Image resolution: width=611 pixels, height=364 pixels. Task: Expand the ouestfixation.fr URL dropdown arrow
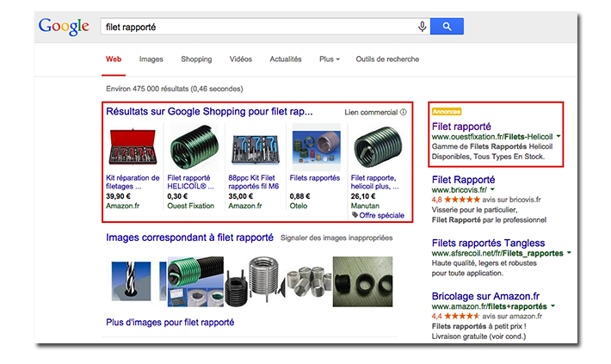coord(559,137)
